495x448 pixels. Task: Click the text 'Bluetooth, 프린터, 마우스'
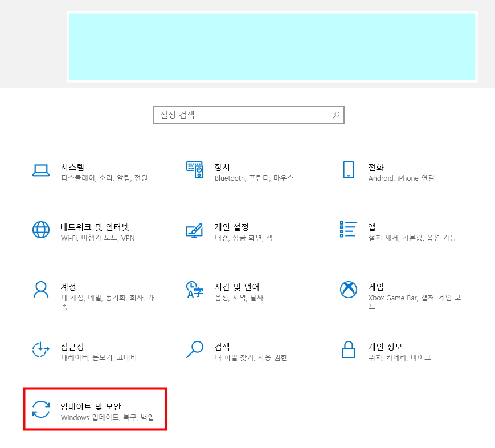[254, 178]
